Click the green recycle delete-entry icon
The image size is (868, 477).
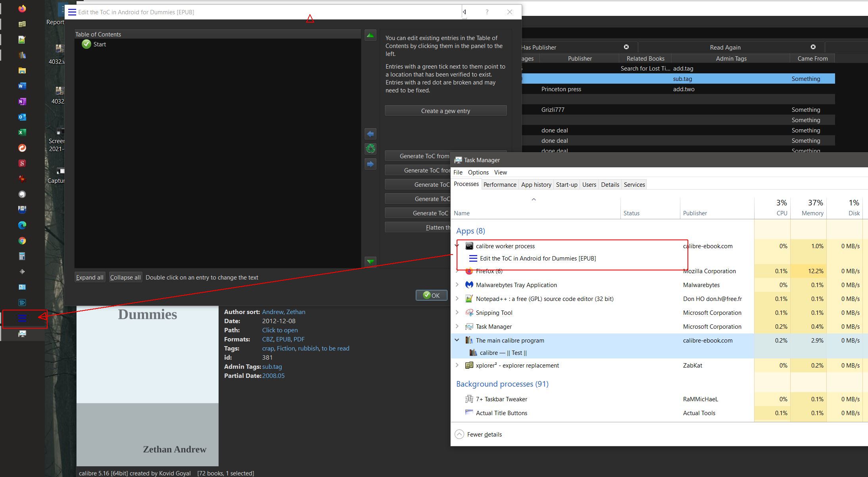(x=370, y=149)
